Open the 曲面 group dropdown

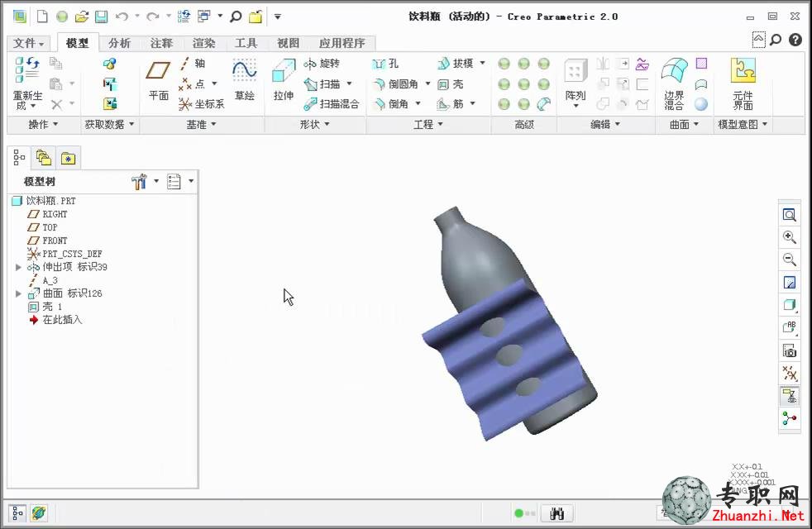click(684, 124)
